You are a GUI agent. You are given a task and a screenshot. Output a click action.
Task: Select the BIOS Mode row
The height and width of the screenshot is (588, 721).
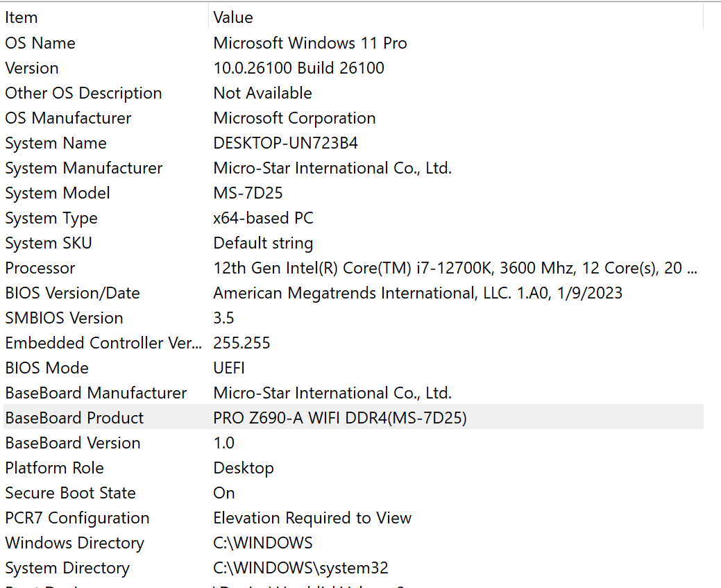[x=46, y=368]
